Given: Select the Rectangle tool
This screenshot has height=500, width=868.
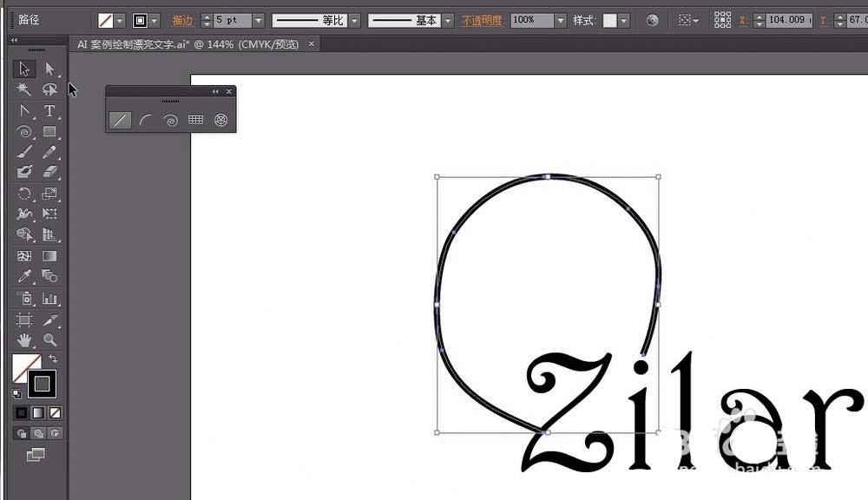Looking at the screenshot, I should 49,132.
